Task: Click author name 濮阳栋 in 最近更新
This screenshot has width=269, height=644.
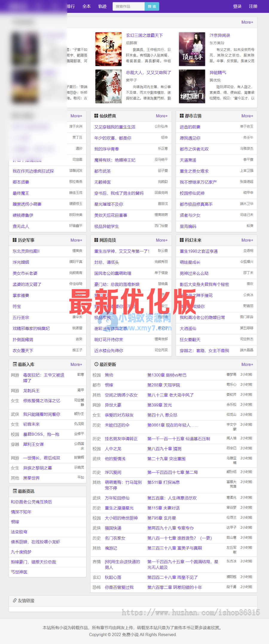Action: click(231, 577)
